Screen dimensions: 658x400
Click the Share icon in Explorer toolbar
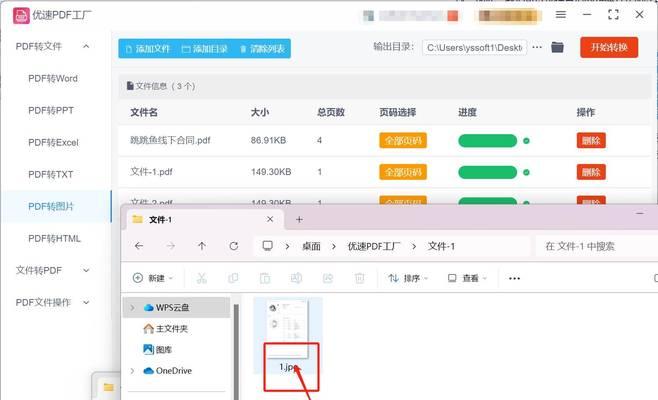coord(328,278)
